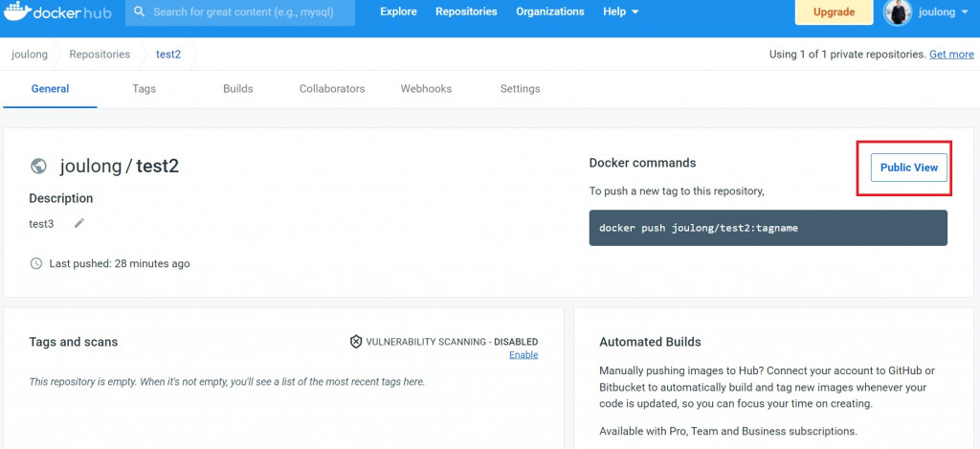The image size is (980, 449).
Task: Go to Repositories in top navigation
Action: coord(466,11)
